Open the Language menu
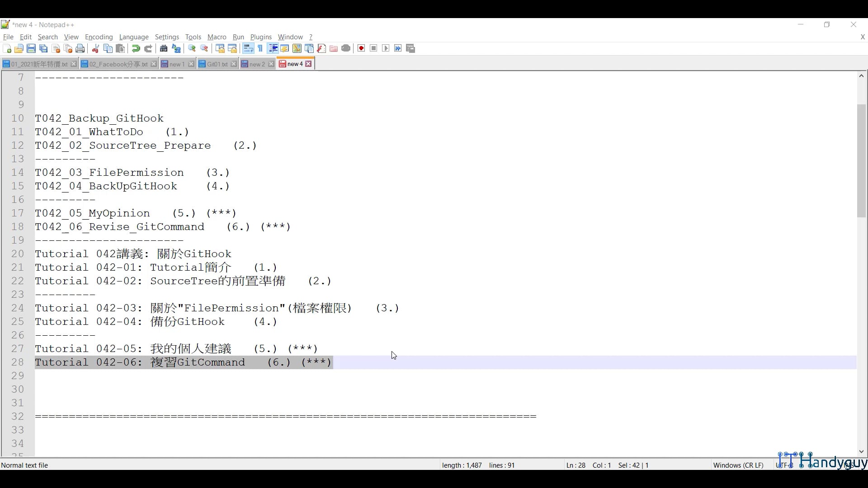Screen dimensions: 868x488 [x=134, y=37]
